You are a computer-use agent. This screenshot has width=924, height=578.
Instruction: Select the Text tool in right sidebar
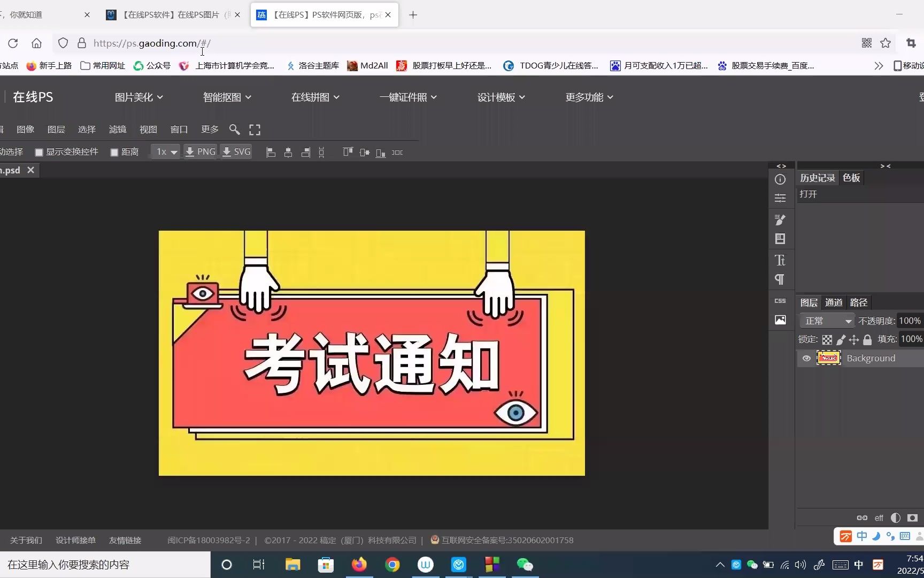(x=780, y=261)
